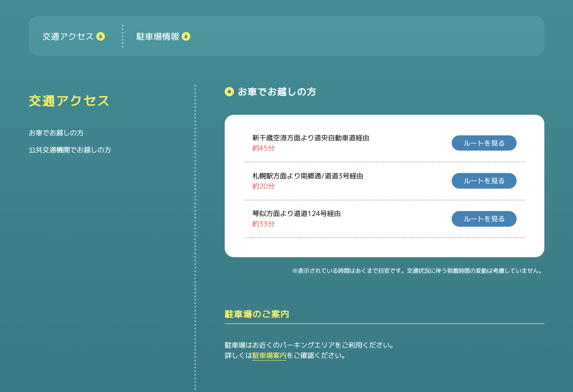Select the 札幌駅方面より南郷通/道道3号経由 route text
This screenshot has width=573, height=392.
tap(308, 176)
